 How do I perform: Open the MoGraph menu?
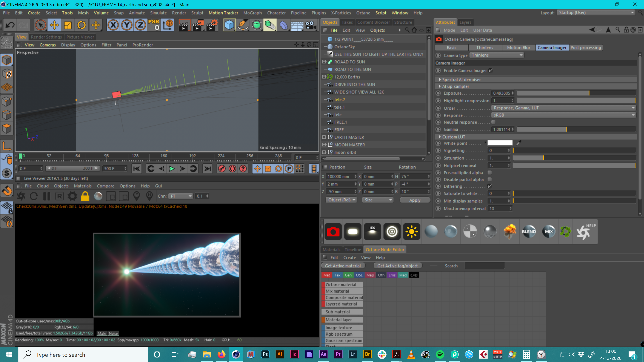[252, 13]
